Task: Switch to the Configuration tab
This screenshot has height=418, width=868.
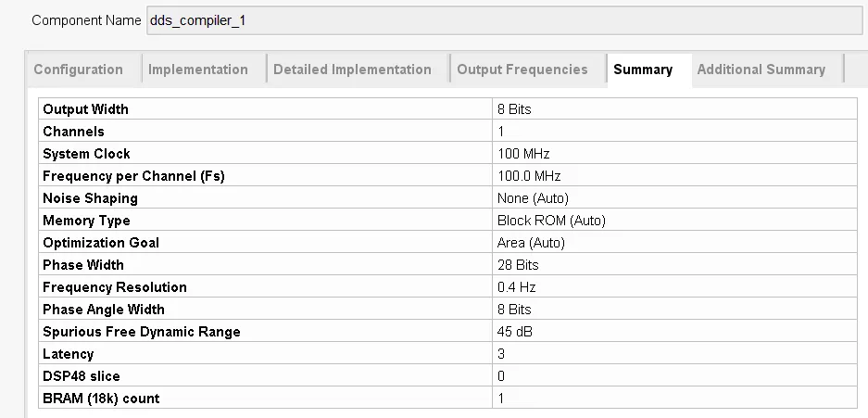Action: click(x=78, y=70)
